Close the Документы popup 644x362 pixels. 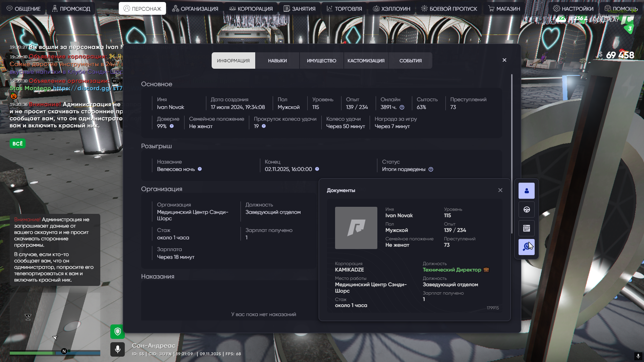click(500, 190)
